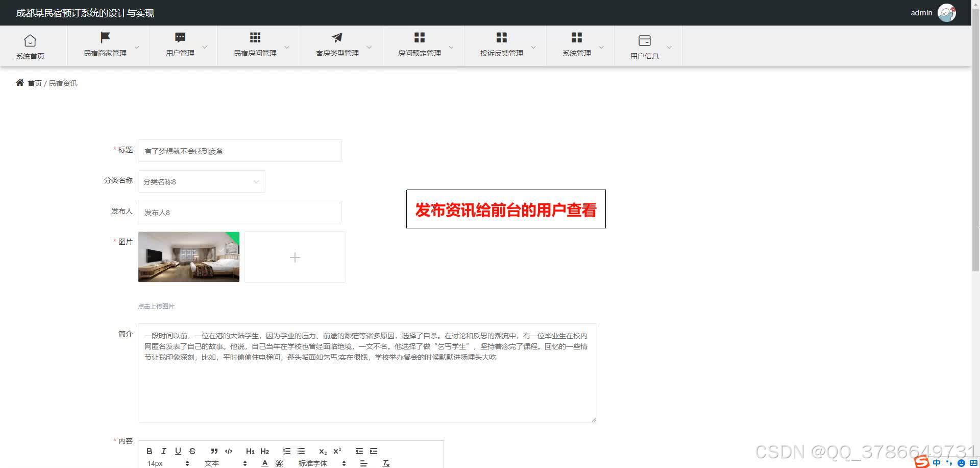980x468 pixels.
Task: Apply Heading 1 style
Action: (x=250, y=451)
